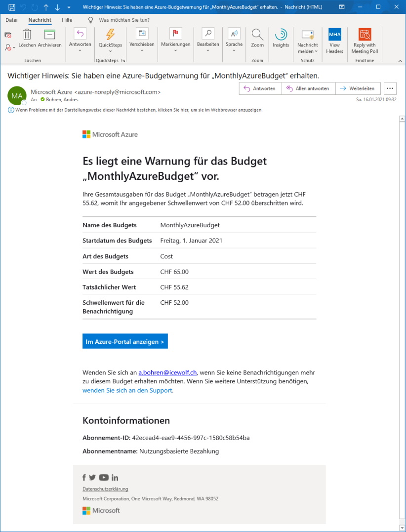Click Antworten in the message header

pos(260,88)
